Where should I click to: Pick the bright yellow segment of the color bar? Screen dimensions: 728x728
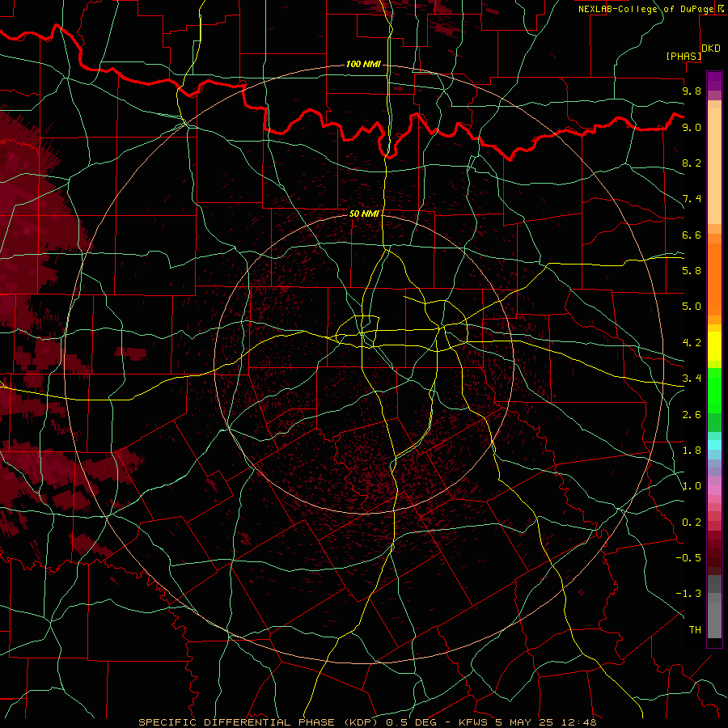[x=714, y=346]
